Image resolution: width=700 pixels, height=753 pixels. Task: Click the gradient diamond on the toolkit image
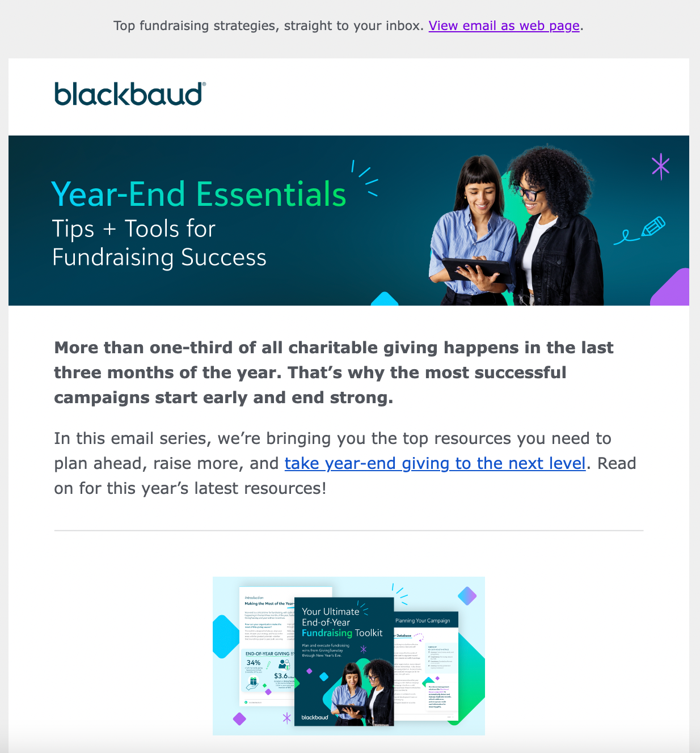click(x=467, y=596)
